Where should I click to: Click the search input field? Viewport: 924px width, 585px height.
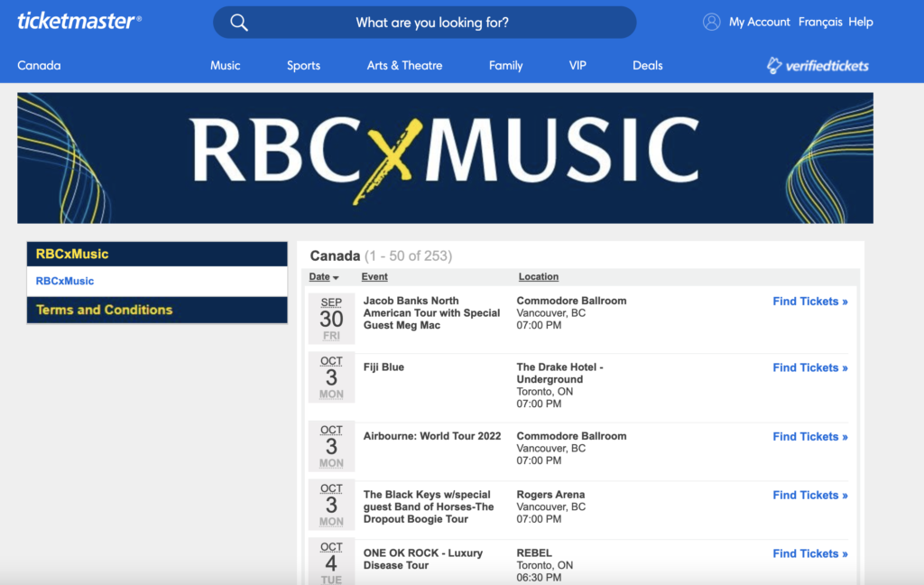pyautogui.click(x=433, y=23)
